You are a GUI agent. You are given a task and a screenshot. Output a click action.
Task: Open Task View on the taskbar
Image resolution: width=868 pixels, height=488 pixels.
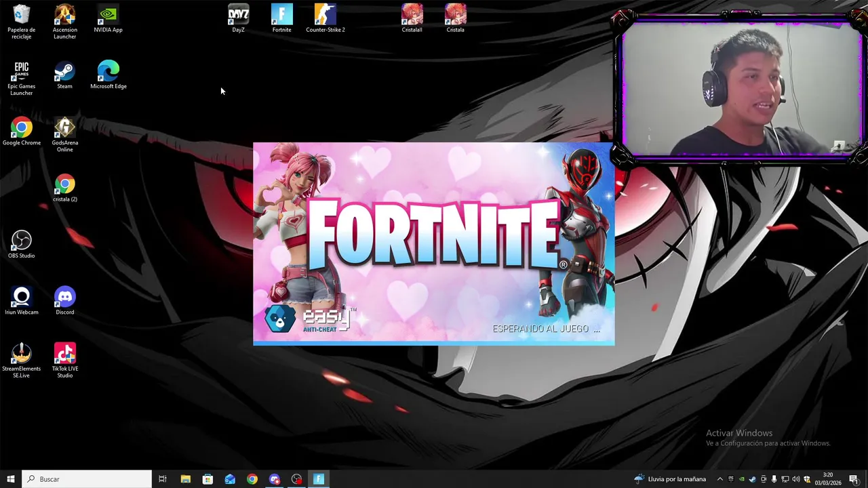[163, 479]
